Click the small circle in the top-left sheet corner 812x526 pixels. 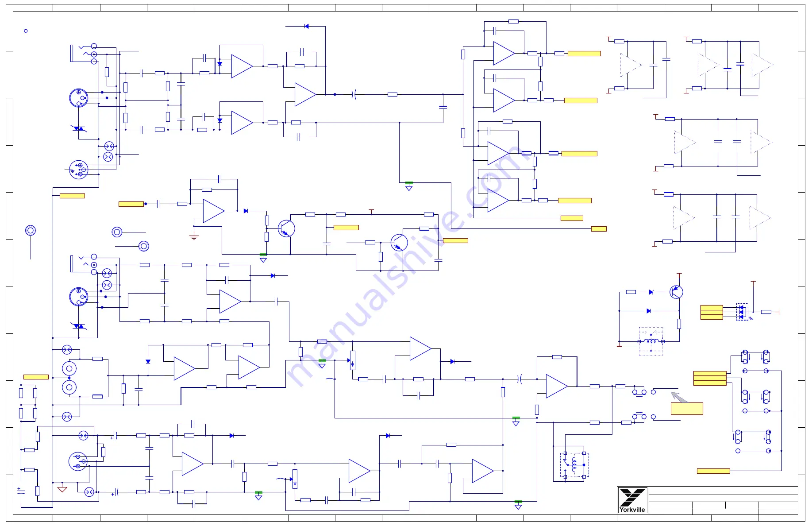pyautogui.click(x=26, y=31)
